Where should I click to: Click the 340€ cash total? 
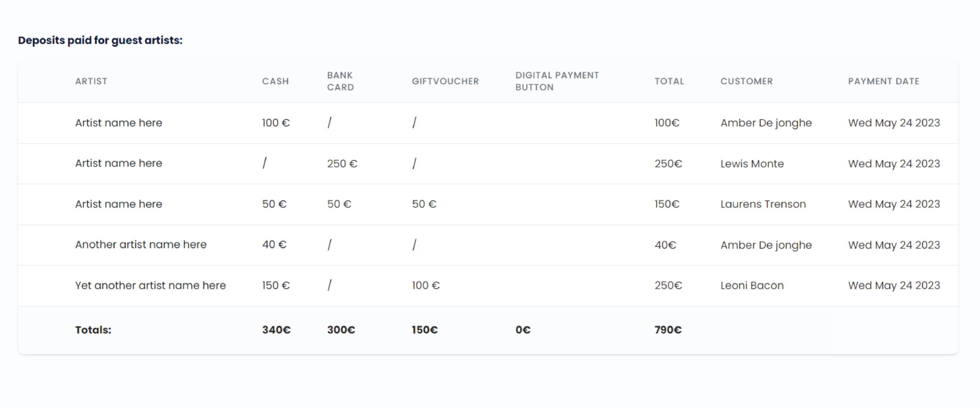(276, 330)
